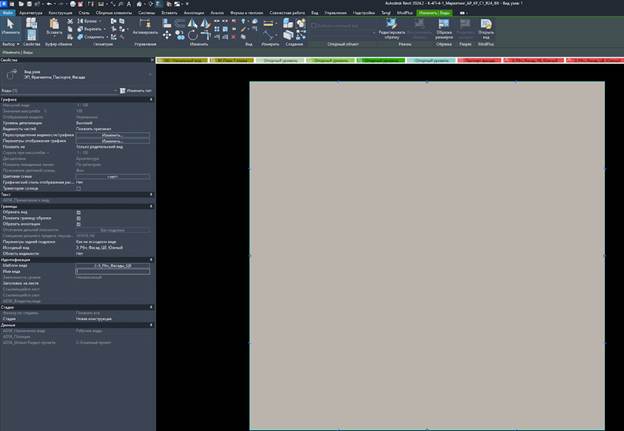Screen dimensions: 624x431
Task: Click the Align tool icon
Action: tap(167, 23)
